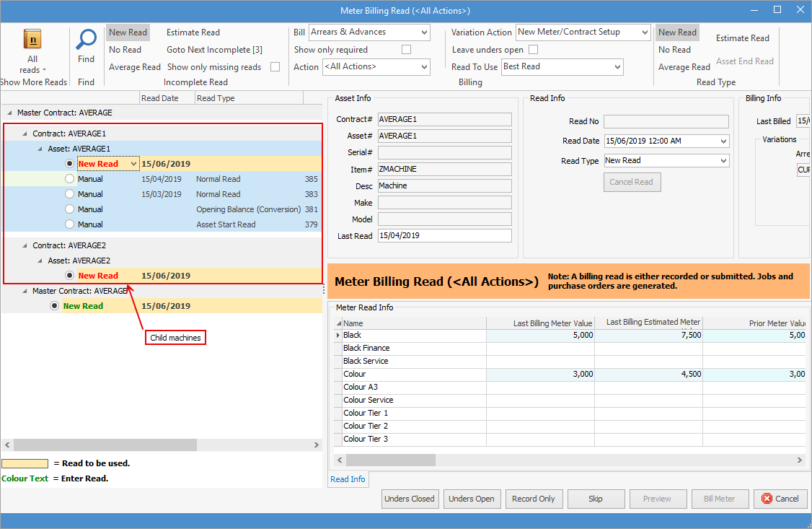Click the Read No input field
Viewport: 812px width, 529px height.
666,121
